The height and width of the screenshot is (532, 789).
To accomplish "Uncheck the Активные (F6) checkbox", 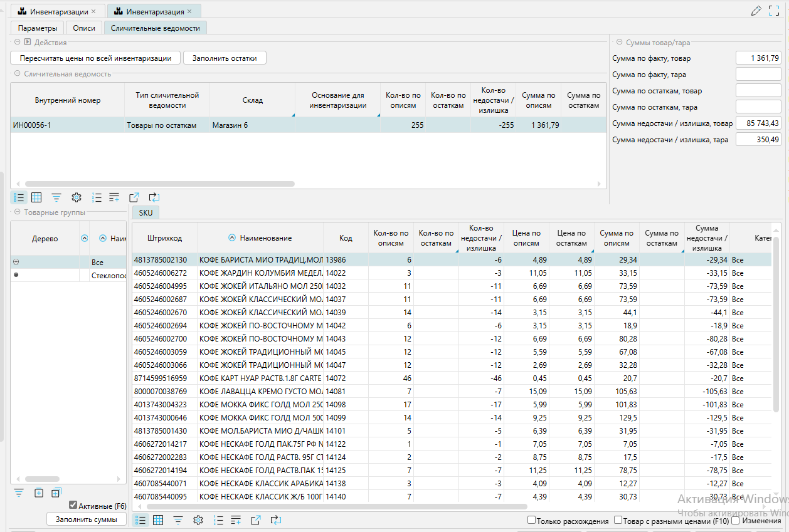I will 73,505.
